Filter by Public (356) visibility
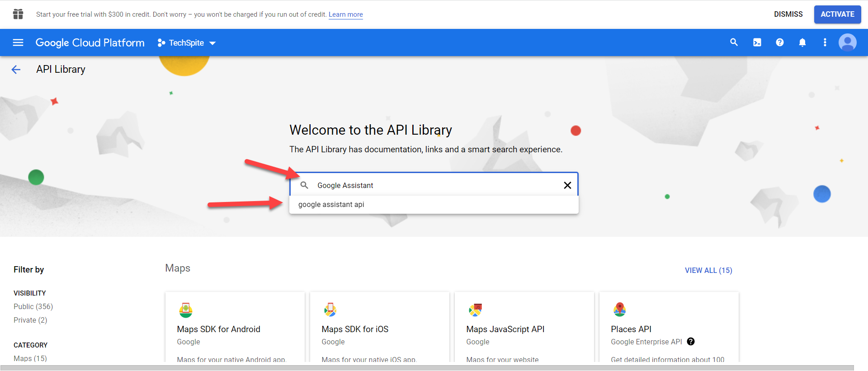This screenshot has height=371, width=868. coord(33,307)
